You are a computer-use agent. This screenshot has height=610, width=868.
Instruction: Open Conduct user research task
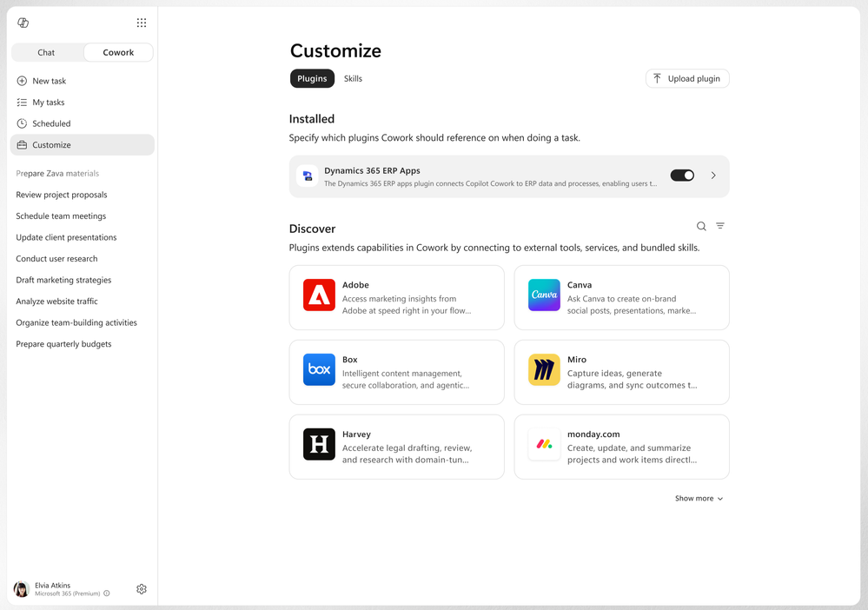click(x=56, y=258)
